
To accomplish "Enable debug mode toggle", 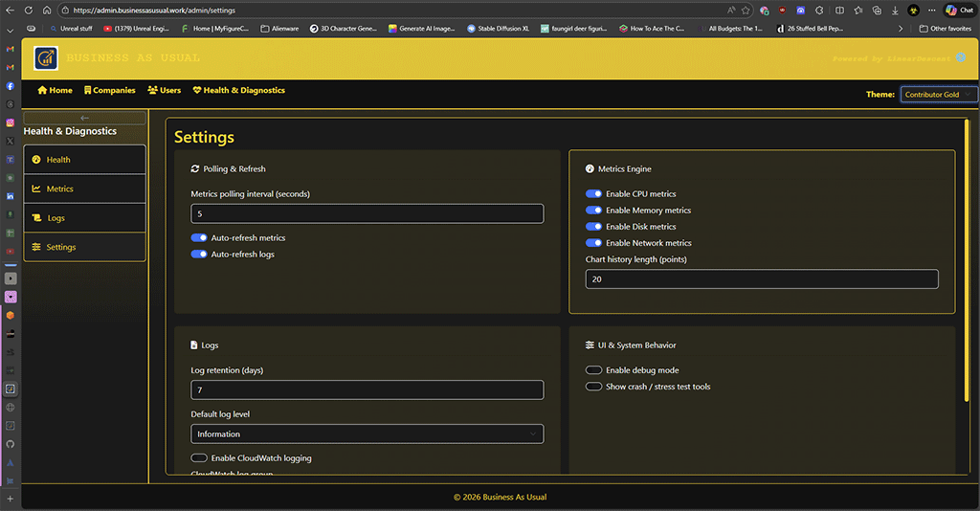I will click(593, 370).
